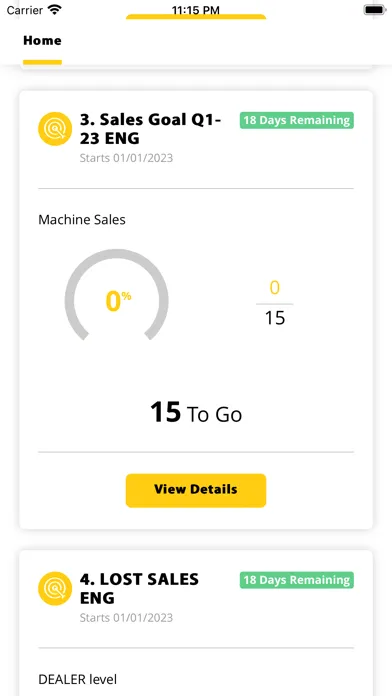Tap the 11:15 PM clock in the status bar
Viewport: 392px width, 696px height.
(196, 10)
